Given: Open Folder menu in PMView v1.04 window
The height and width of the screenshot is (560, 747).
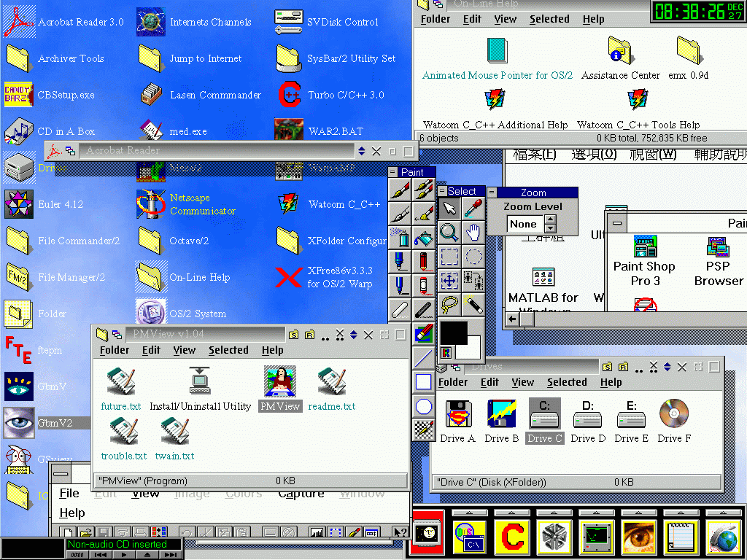Looking at the screenshot, I should tap(115, 350).
